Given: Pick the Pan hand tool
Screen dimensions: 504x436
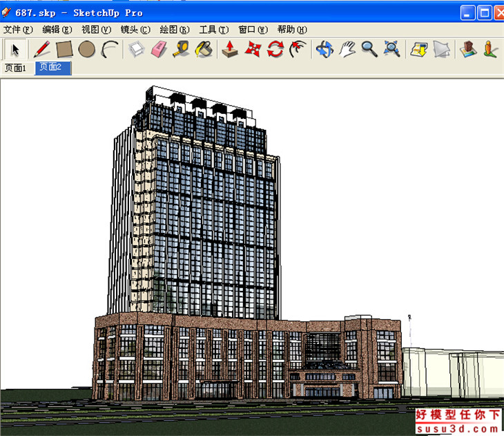Looking at the screenshot, I should click(x=347, y=49).
